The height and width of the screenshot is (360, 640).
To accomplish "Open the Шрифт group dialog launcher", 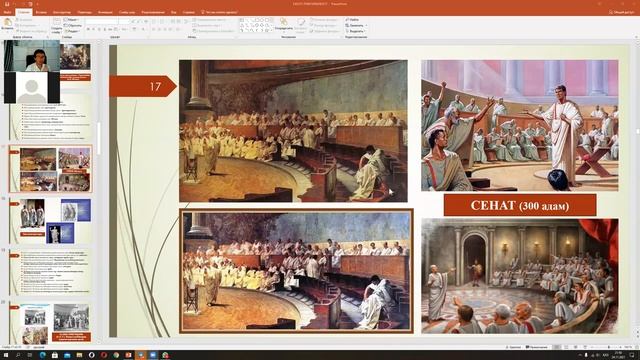I will tap(149, 37).
